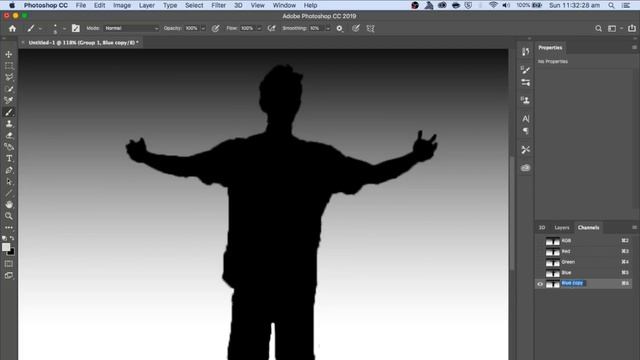The height and width of the screenshot is (360, 640).
Task: Open the Clone Source panel icon
Action: 525,100
